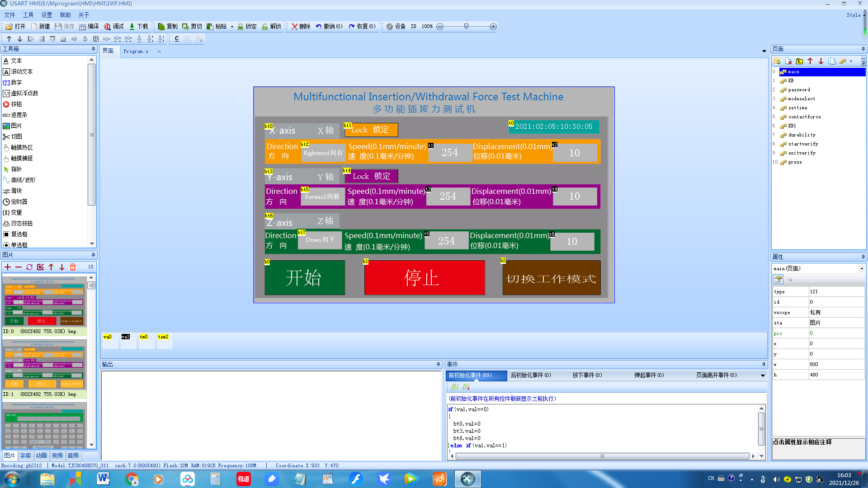Click the code editor horizontal scrollbar
Screen dimensions: 868x488
(x=602, y=456)
